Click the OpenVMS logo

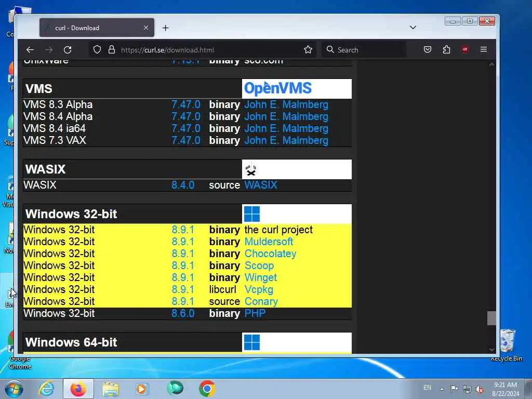278,88
